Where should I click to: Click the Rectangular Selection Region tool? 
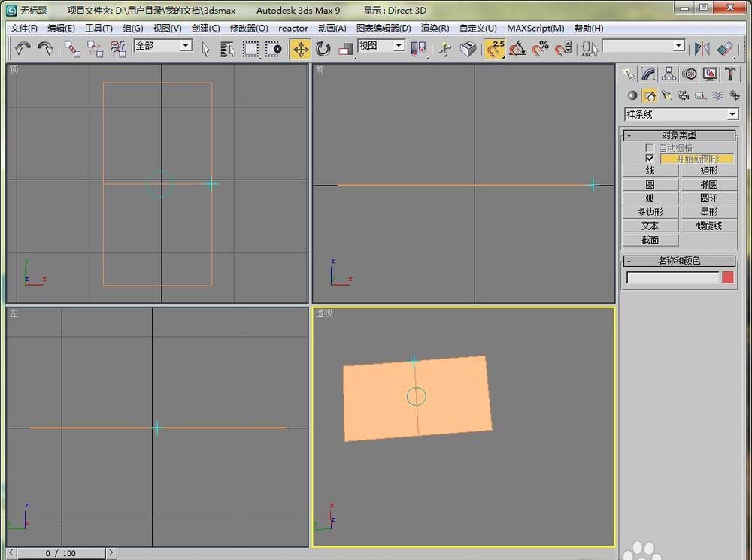[x=250, y=49]
